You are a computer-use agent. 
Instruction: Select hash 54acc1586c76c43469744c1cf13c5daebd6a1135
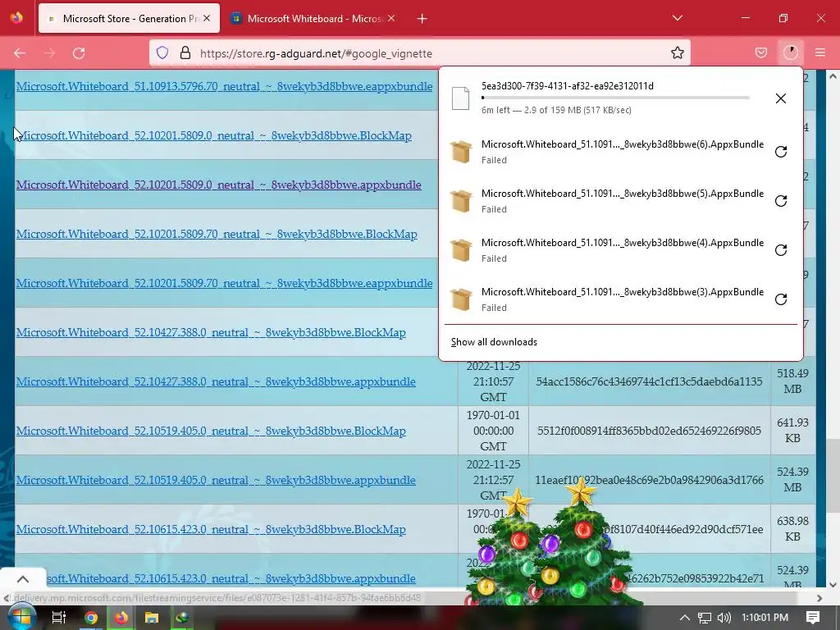[649, 381]
